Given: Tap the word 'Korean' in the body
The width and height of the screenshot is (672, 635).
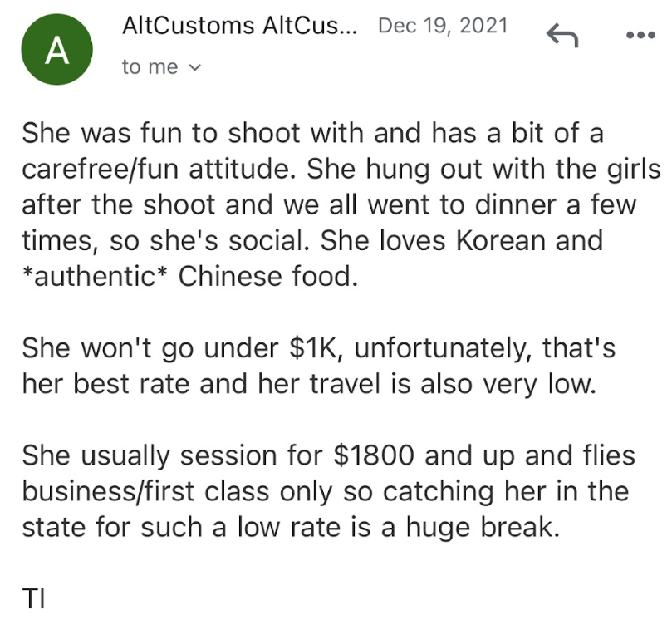Looking at the screenshot, I should click(x=500, y=240).
